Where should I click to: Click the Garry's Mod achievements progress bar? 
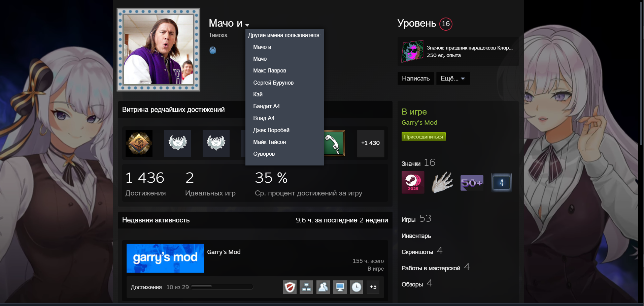coord(222,287)
